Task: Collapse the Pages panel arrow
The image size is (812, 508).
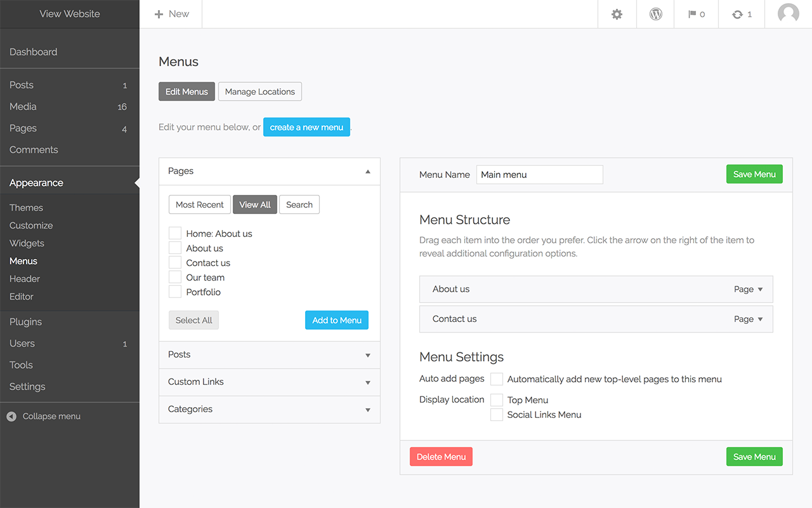Action: 367,171
